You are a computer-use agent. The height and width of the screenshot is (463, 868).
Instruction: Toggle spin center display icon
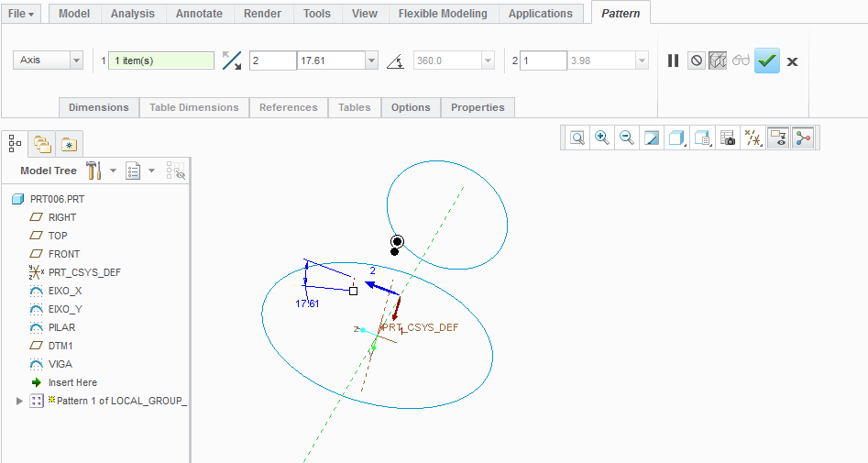tap(803, 138)
